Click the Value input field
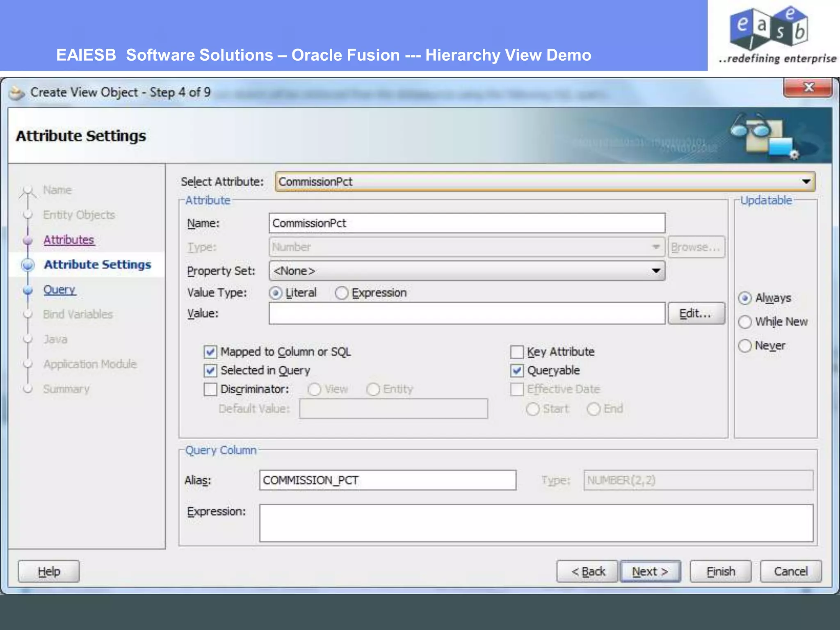Viewport: 840px width, 630px height. [x=467, y=313]
